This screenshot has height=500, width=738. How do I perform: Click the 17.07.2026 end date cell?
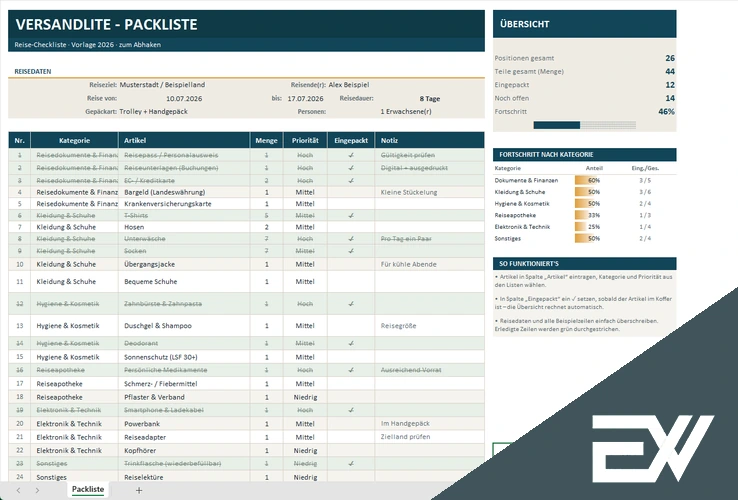[305, 98]
